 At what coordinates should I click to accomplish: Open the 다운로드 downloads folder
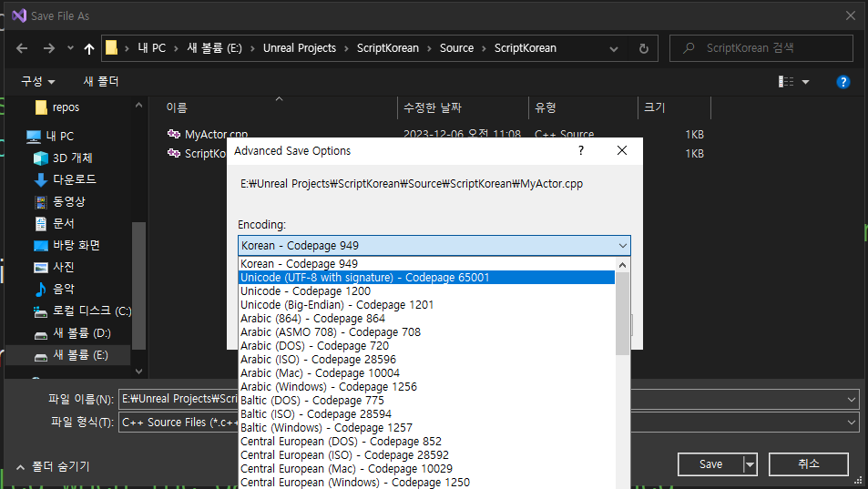(74, 179)
